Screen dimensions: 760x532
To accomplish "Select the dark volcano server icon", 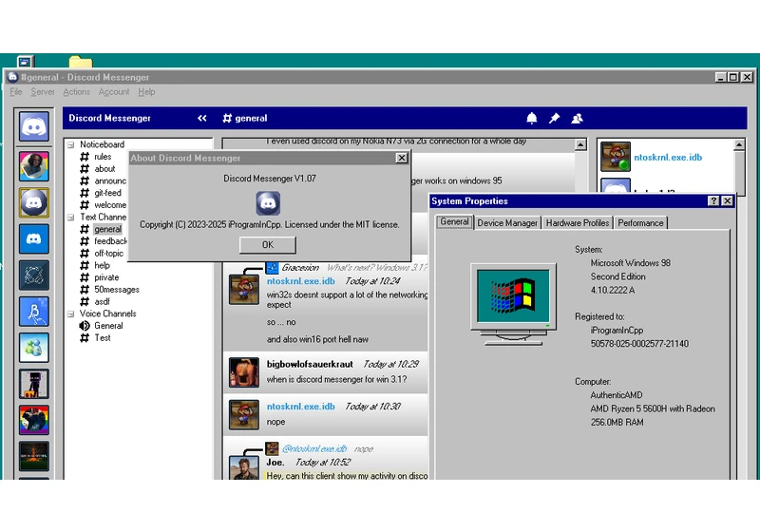I will 34,456.
